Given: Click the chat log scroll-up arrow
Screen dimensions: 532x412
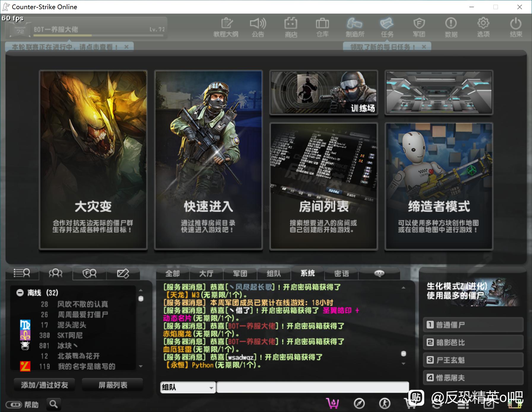Looking at the screenshot, I should tap(404, 288).
